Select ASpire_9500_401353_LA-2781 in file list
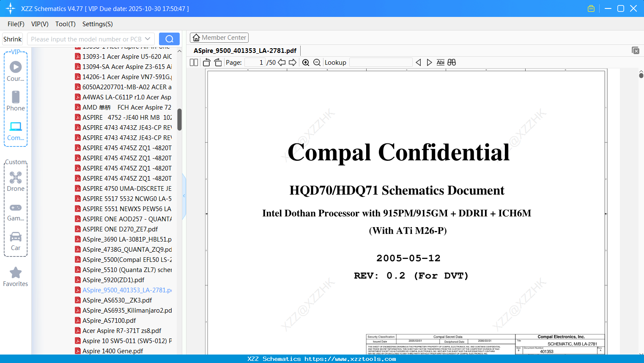Screen dimensions: 644x363 (x=123, y=290)
